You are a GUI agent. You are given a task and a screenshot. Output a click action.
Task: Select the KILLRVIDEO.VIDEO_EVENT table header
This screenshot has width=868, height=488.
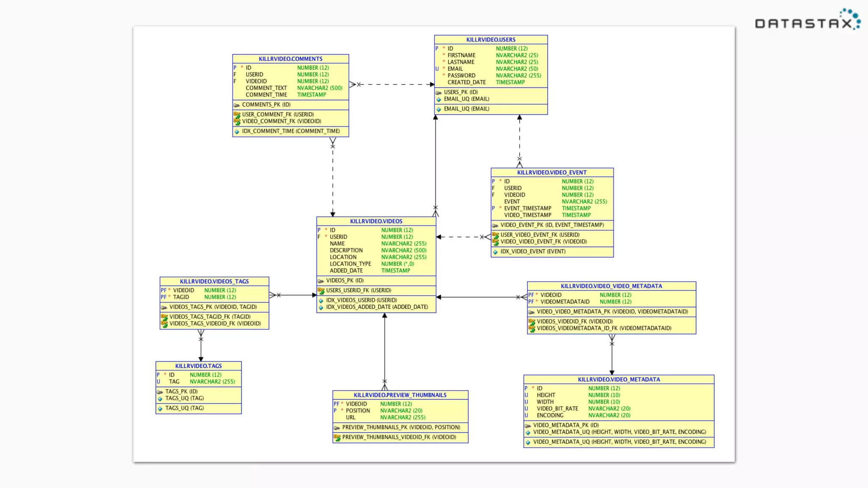tap(551, 172)
